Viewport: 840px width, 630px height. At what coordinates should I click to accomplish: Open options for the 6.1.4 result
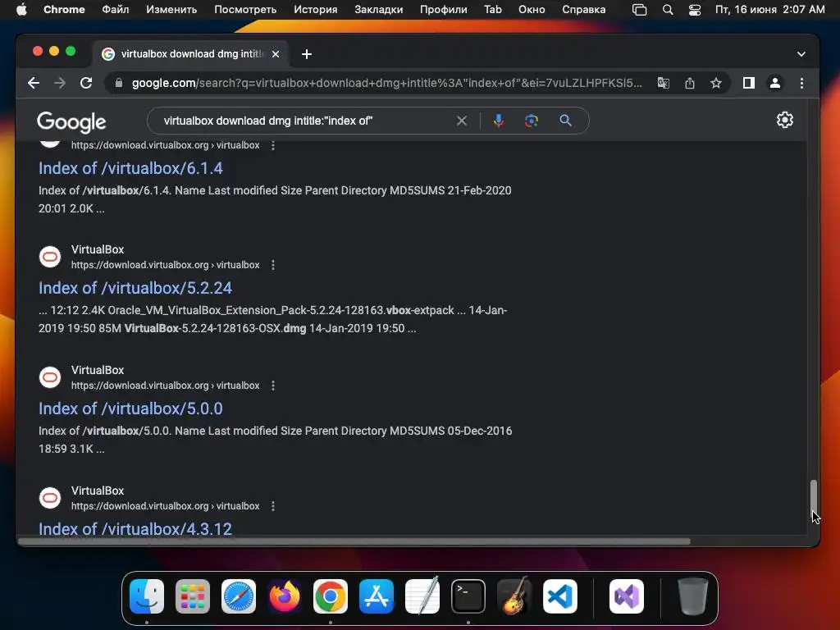coord(272,145)
